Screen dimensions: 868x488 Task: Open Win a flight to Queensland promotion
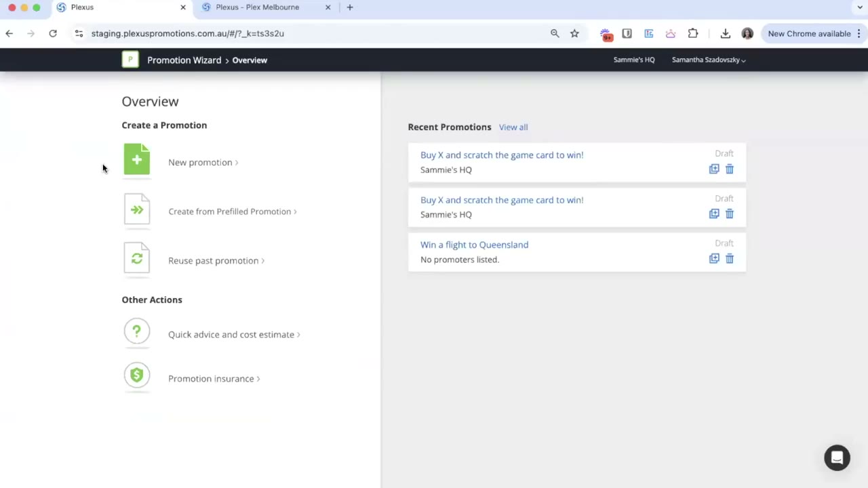(474, 245)
